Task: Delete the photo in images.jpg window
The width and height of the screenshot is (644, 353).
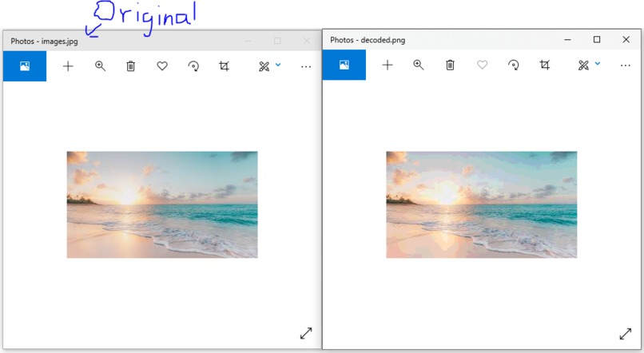Action: click(130, 66)
